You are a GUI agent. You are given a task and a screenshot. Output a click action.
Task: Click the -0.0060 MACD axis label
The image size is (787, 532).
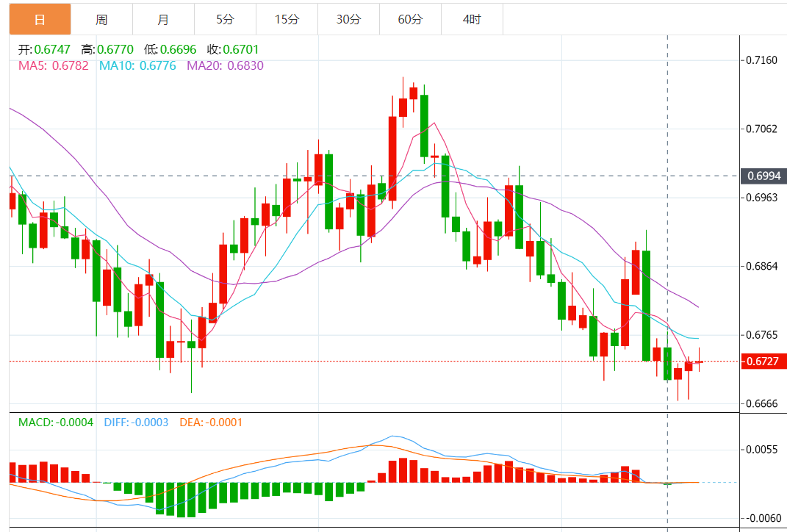tap(763, 518)
